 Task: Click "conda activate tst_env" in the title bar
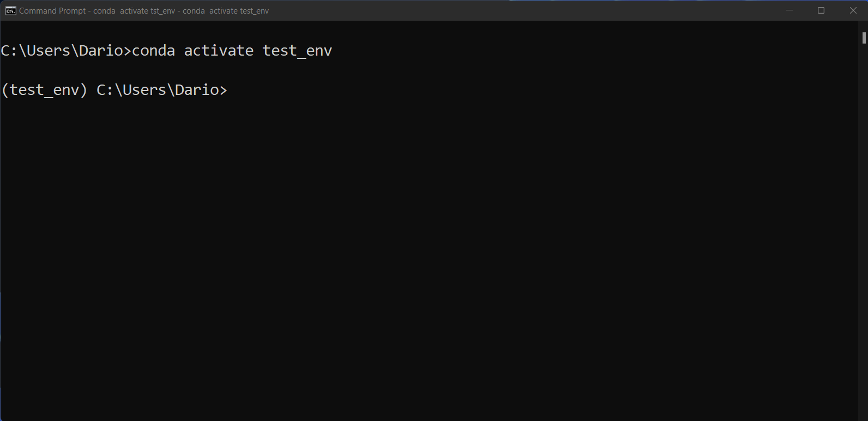tap(134, 11)
